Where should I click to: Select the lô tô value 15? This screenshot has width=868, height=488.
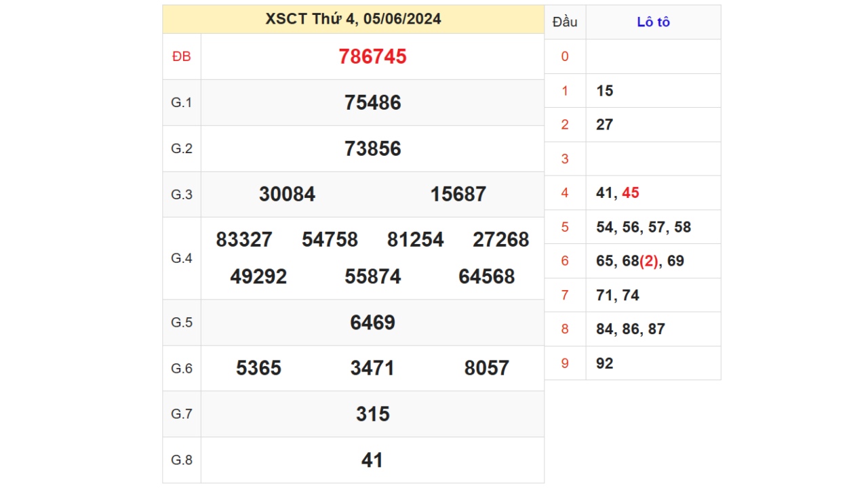(x=604, y=91)
